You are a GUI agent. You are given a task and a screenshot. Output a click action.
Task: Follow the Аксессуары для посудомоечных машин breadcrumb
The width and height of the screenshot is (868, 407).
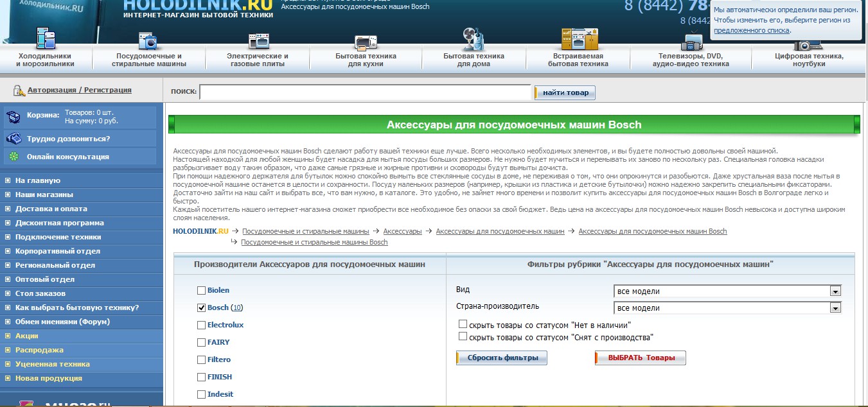(x=500, y=231)
